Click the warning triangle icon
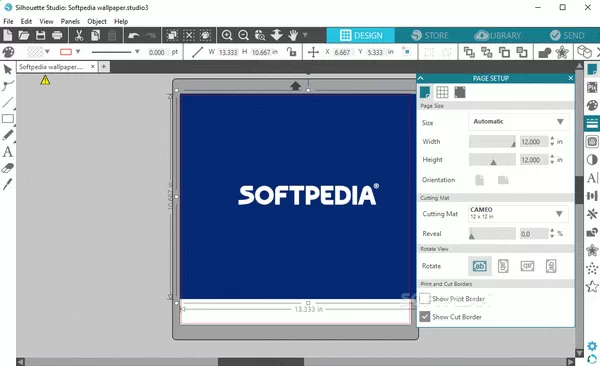 coord(45,80)
